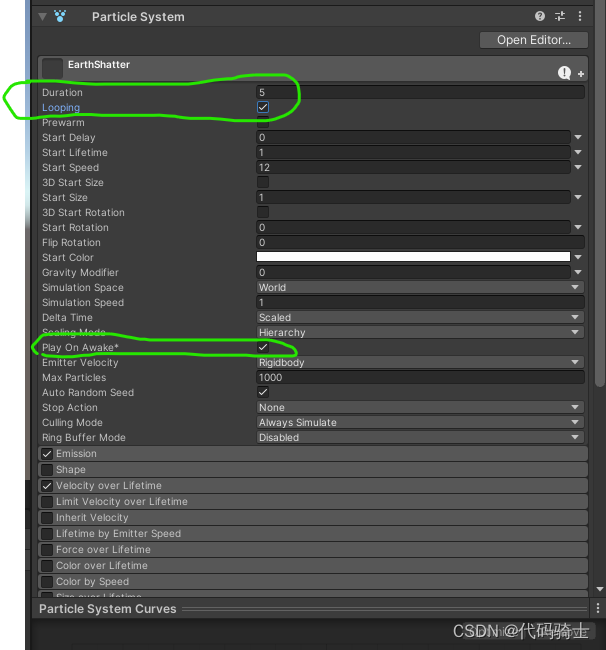This screenshot has height=650, width=606.
Task: Toggle the Play On Awake checkbox
Action: pos(263,347)
